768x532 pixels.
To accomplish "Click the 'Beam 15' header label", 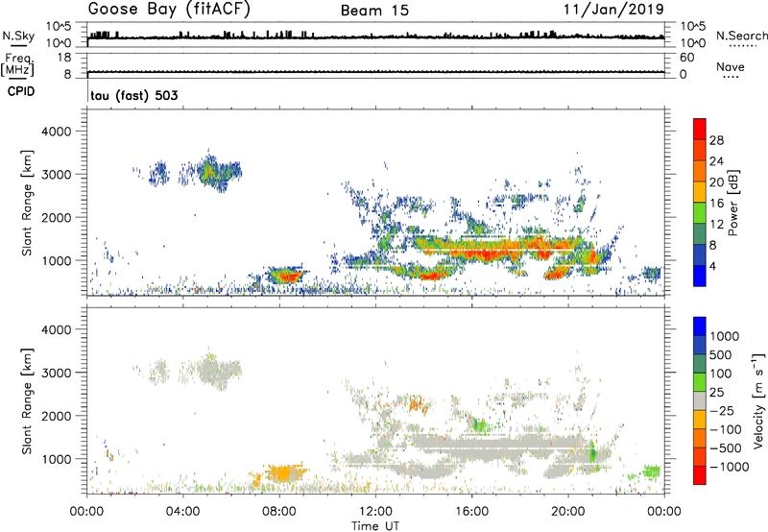I will (374, 11).
